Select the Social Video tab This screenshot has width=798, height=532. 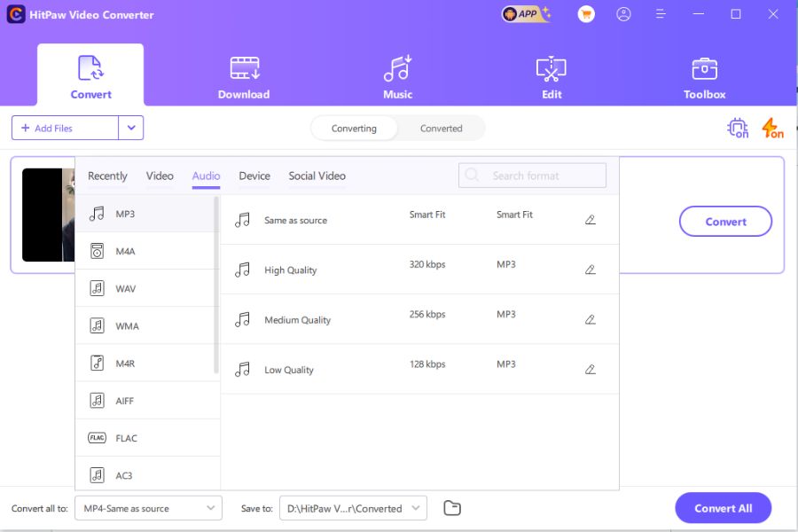tap(317, 176)
